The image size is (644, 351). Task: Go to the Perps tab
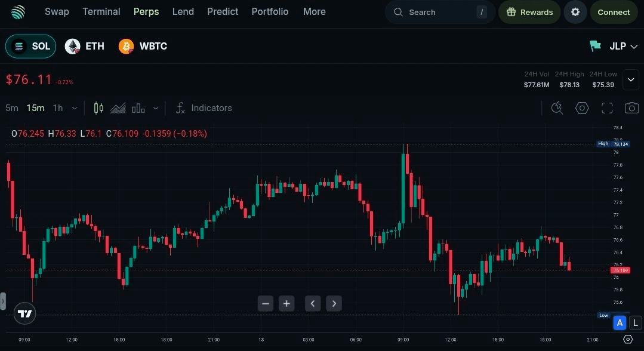click(x=146, y=11)
